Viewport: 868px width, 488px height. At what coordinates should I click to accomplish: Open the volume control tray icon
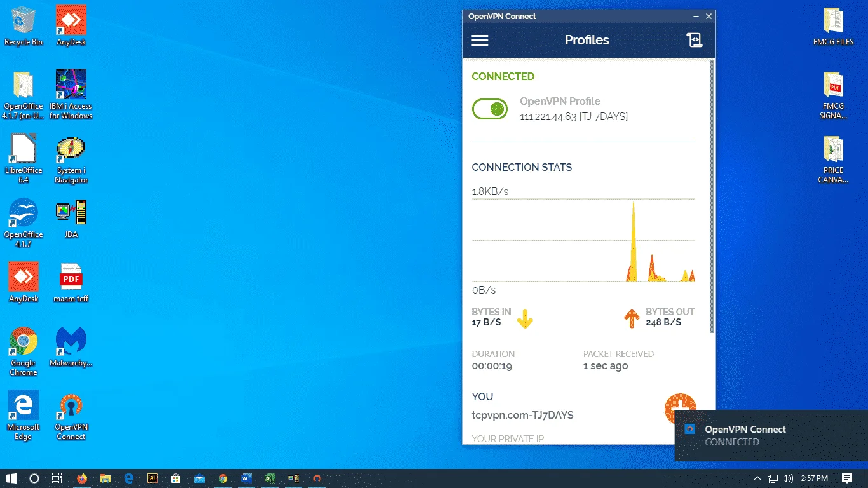(x=788, y=478)
